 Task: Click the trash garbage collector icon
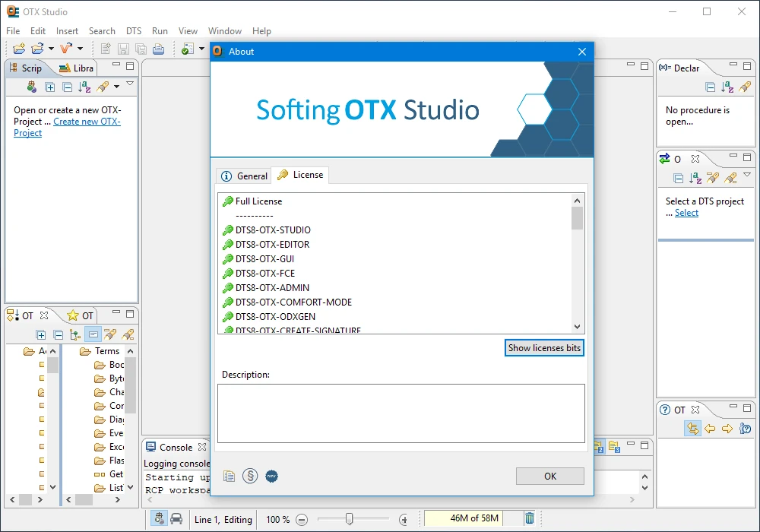pos(530,518)
